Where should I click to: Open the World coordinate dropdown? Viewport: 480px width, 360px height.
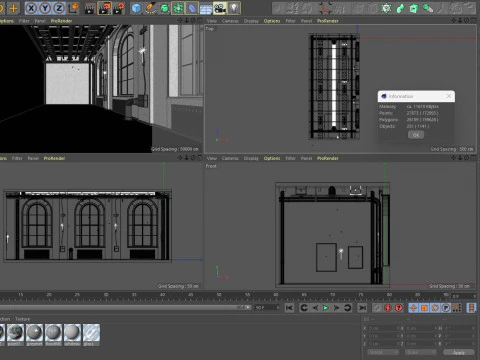click(383, 352)
